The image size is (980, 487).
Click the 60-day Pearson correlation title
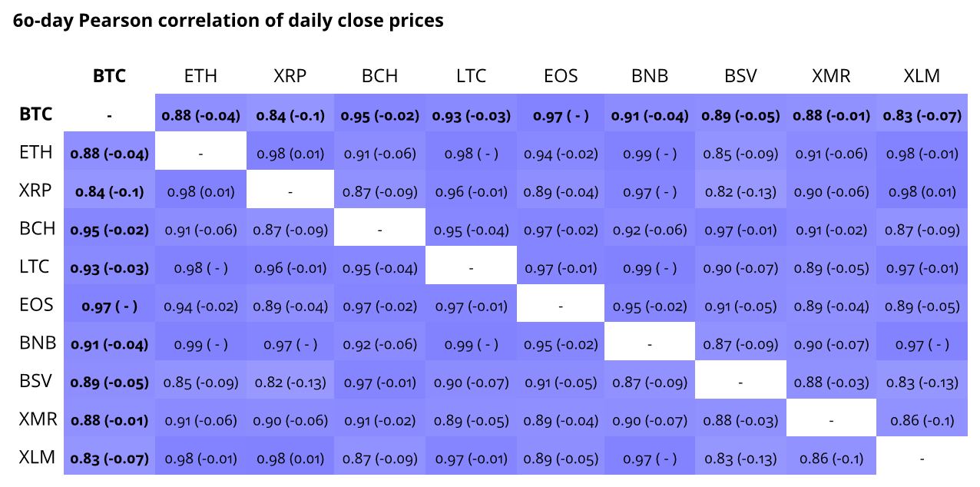coord(228,21)
